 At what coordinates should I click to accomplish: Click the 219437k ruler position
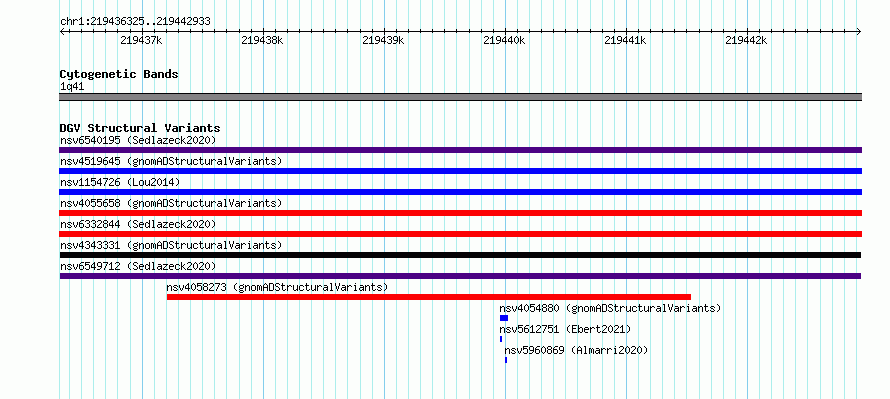141,40
